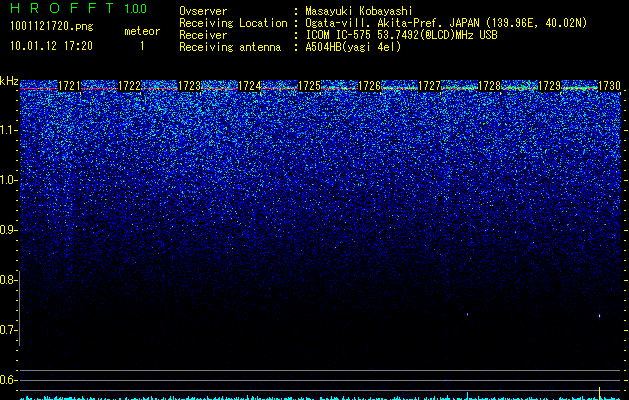Viewport: 629px width, 400px height.
Task: Click the 1721 time marker
Action: pos(69,86)
